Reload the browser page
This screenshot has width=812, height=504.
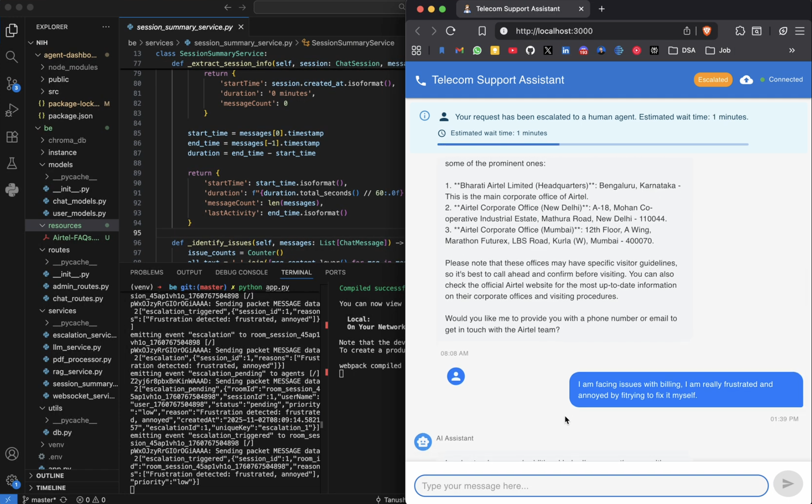point(451,31)
